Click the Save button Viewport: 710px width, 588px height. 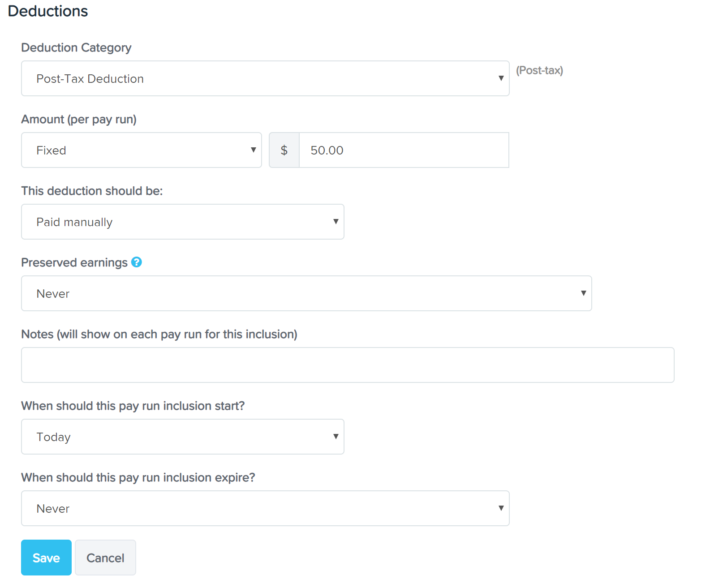pyautogui.click(x=46, y=558)
